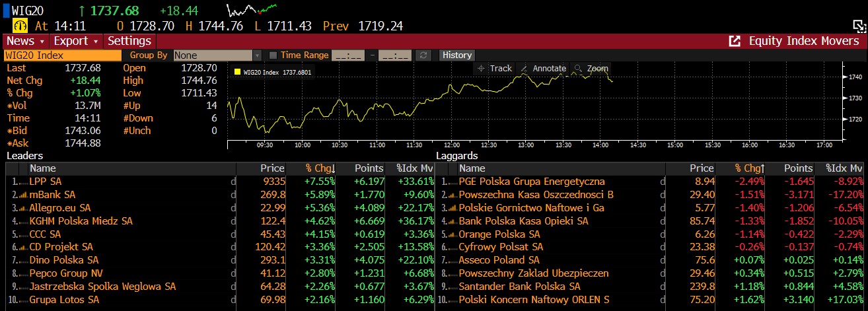
Task: Select PGE Polska Grupa Energetyczna row
Action: (x=650, y=181)
